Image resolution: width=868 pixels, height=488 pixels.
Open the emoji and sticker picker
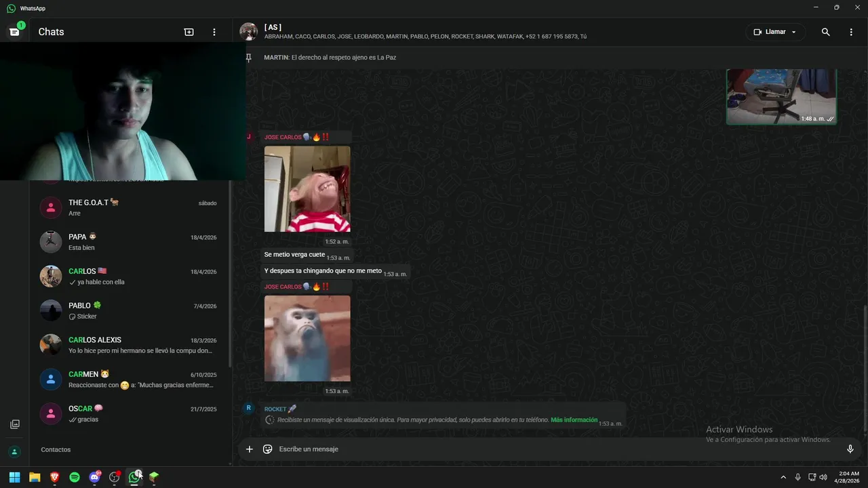(267, 449)
